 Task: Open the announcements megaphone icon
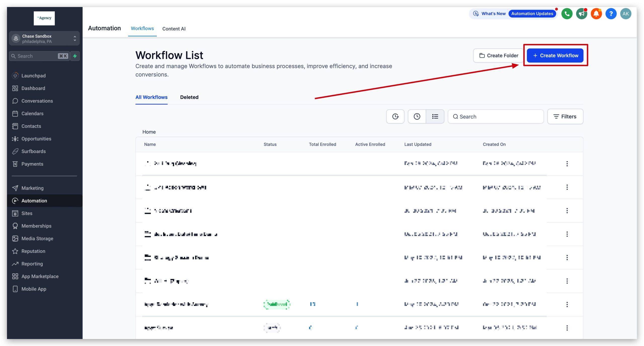[581, 14]
